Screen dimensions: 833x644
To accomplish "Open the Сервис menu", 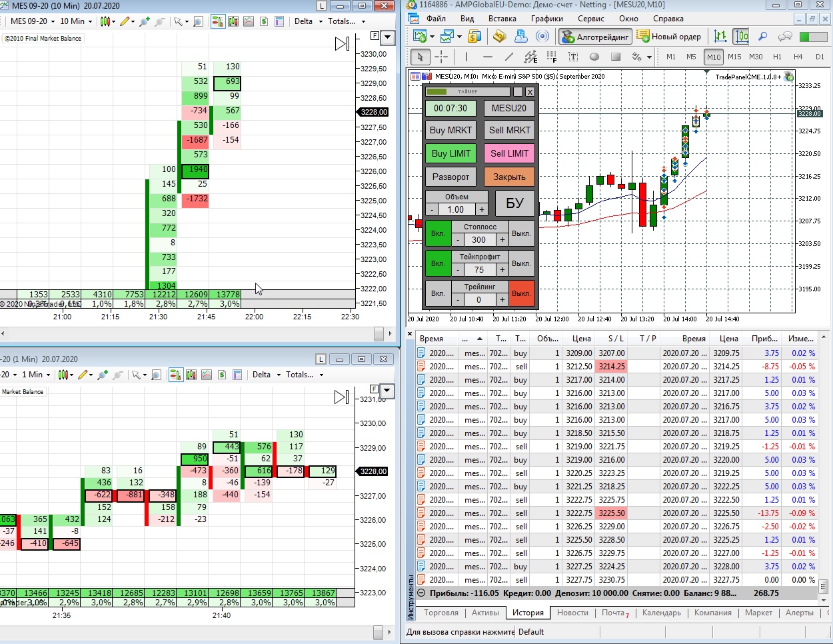I will pyautogui.click(x=591, y=19).
